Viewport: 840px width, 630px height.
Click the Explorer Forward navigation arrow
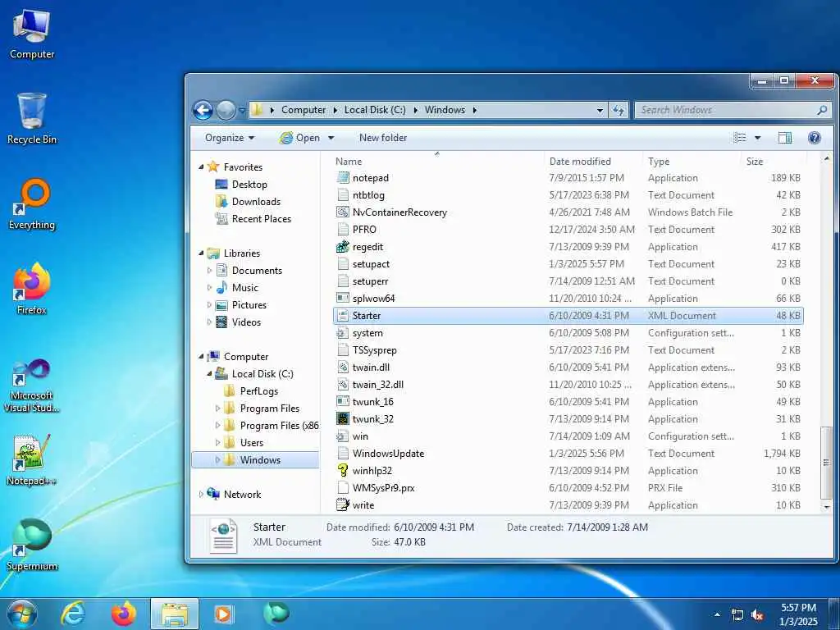point(226,111)
